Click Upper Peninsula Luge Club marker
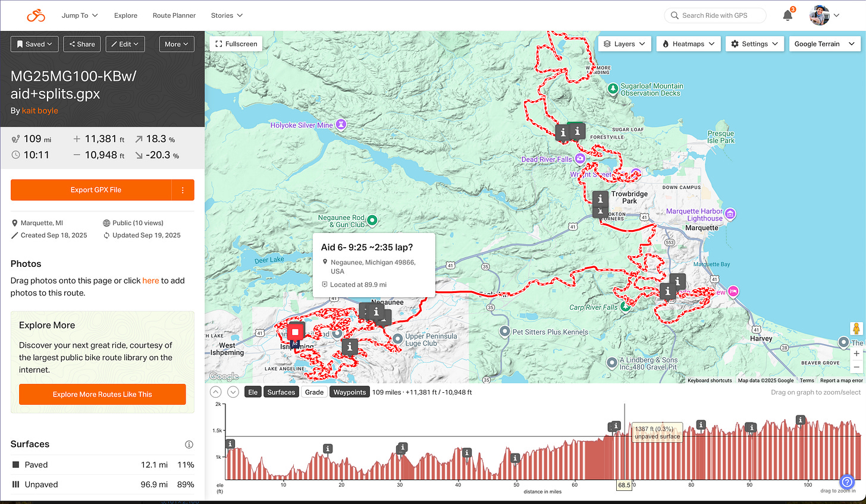866x504 pixels. 398,339
